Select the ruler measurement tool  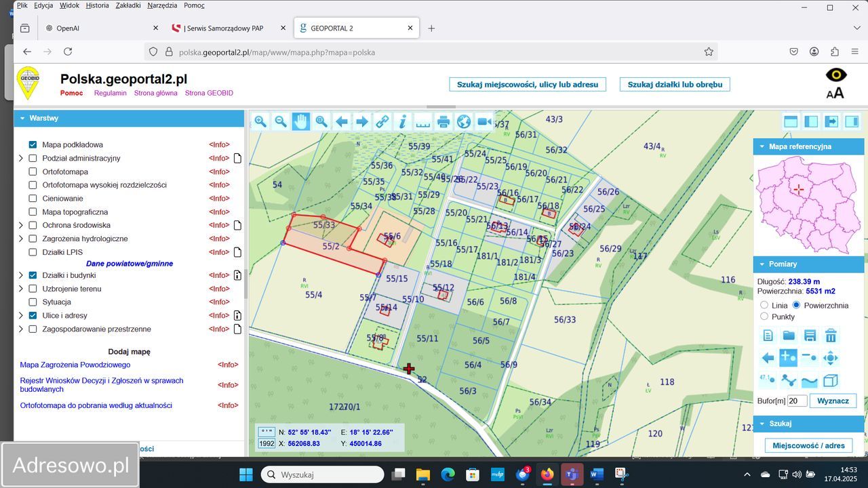point(423,121)
